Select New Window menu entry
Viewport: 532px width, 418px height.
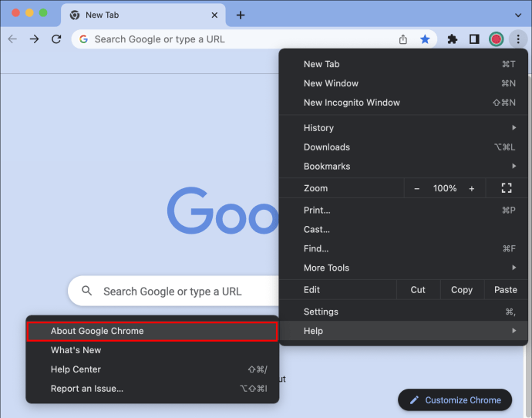[403, 83]
